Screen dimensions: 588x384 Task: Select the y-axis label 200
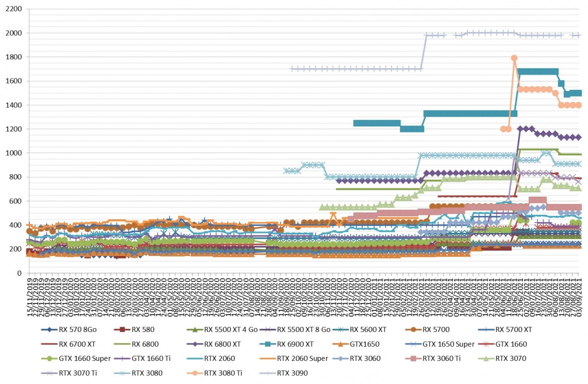(x=16, y=249)
